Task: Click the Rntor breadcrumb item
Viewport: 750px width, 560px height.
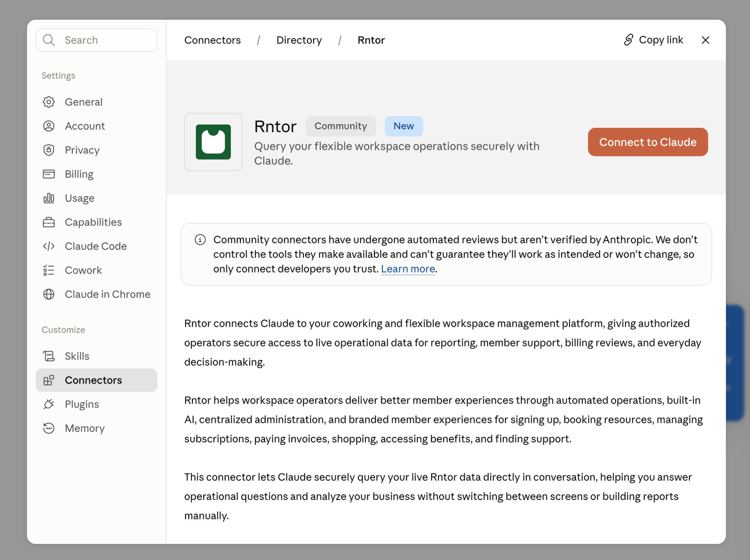Action: (371, 40)
